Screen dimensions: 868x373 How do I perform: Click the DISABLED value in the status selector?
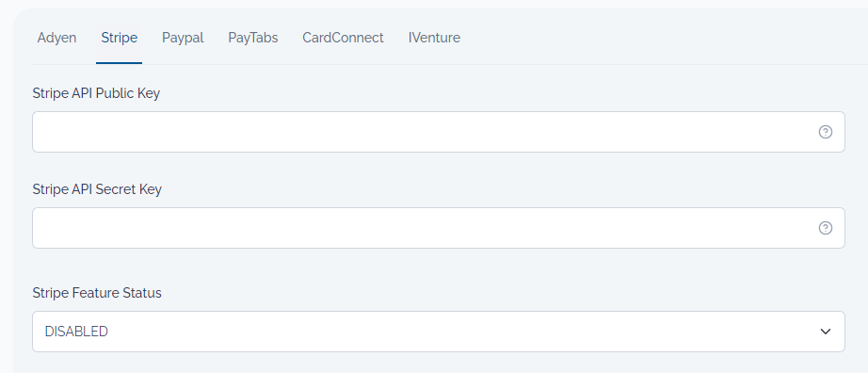click(76, 332)
